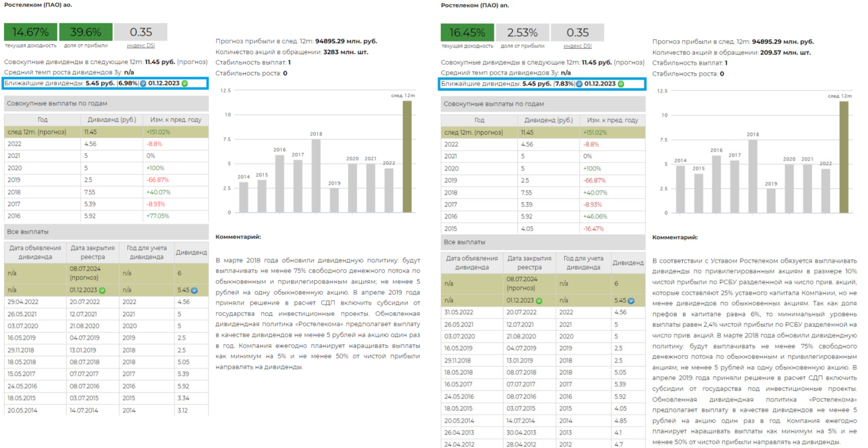This screenshot has height=448, width=868.
Task: Click the 16.45% current yield badge
Action: tap(467, 32)
